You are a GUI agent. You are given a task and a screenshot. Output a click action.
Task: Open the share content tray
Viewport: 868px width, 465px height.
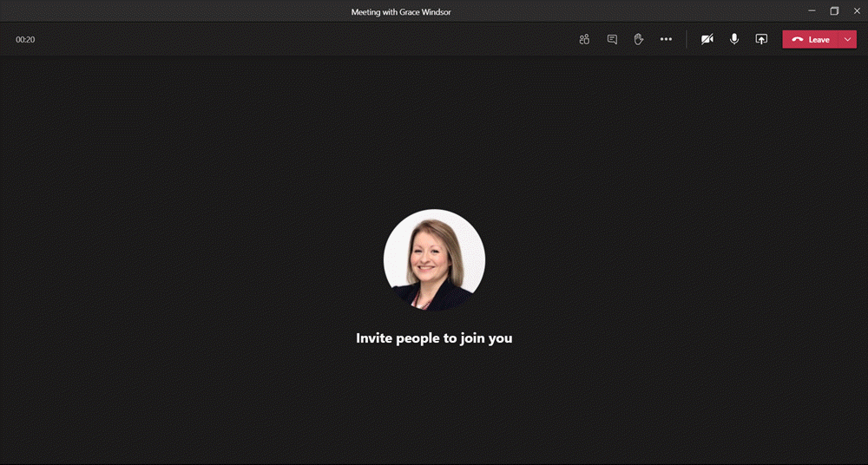point(761,39)
